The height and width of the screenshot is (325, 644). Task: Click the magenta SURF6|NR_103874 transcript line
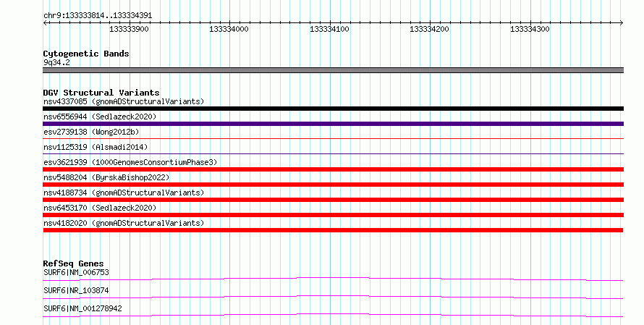point(333,297)
